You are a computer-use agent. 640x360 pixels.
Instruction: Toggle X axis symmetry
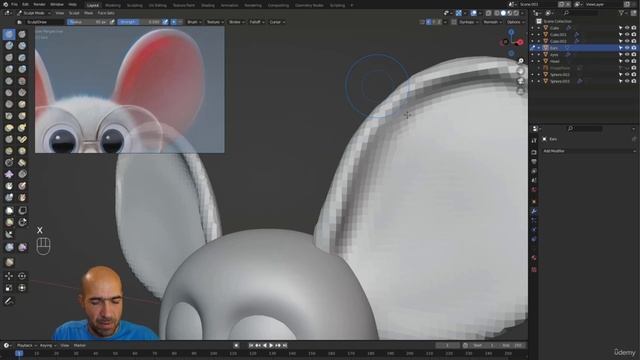429,22
